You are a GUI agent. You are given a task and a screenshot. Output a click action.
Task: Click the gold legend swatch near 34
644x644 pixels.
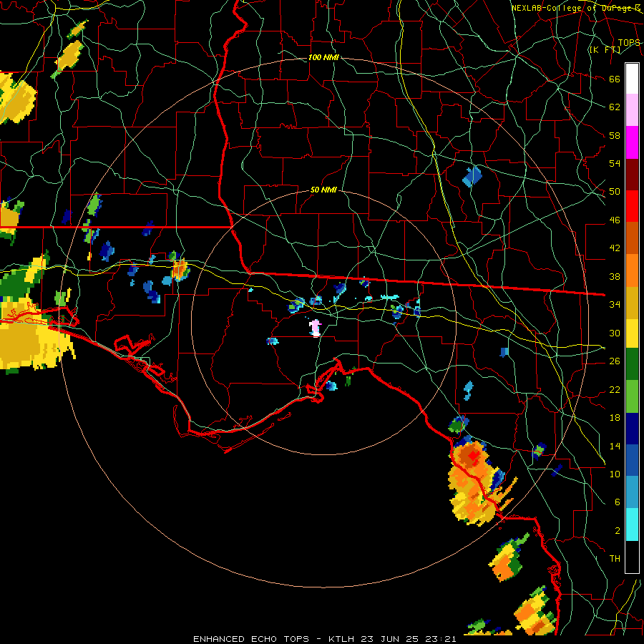pos(632,303)
